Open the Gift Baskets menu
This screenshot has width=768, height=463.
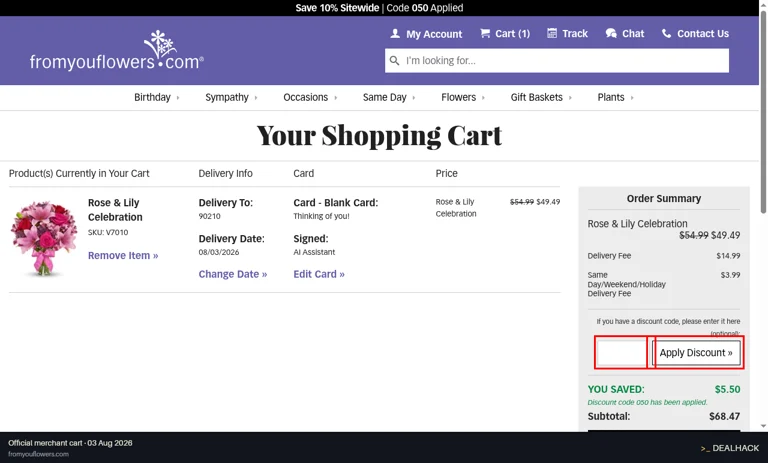(x=537, y=97)
